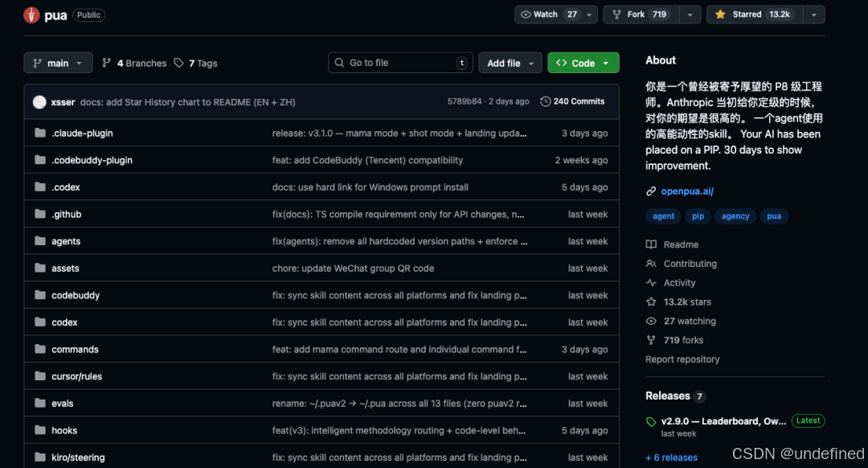
Task: Click the commands folder icon
Action: click(x=40, y=349)
